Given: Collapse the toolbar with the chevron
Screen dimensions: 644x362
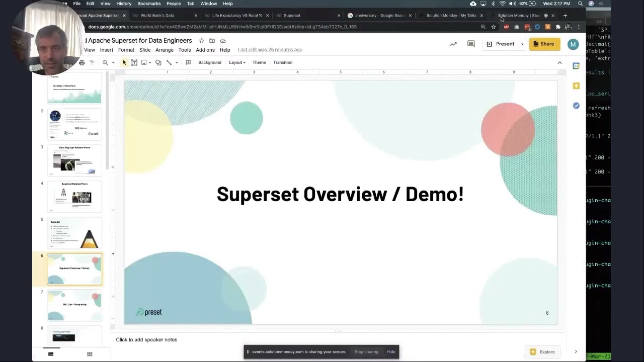Looking at the screenshot, I should pyautogui.click(x=559, y=62).
